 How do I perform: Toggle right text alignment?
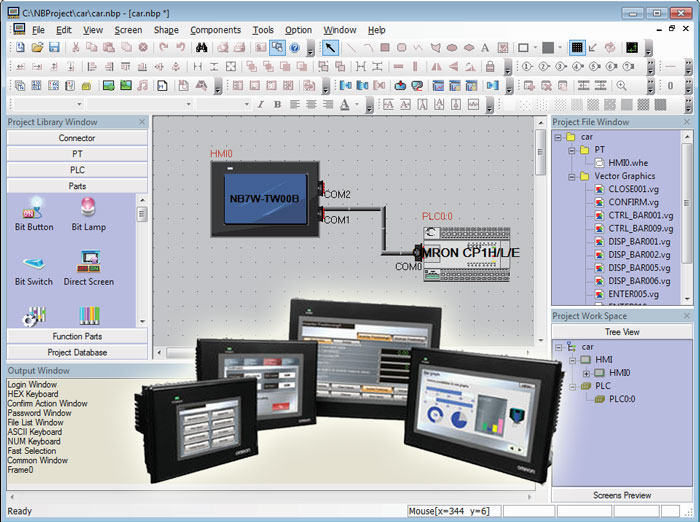click(x=328, y=104)
